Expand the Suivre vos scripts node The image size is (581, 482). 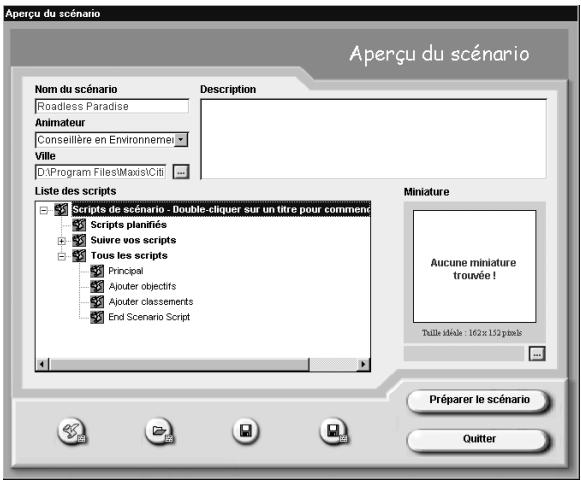coord(62,241)
